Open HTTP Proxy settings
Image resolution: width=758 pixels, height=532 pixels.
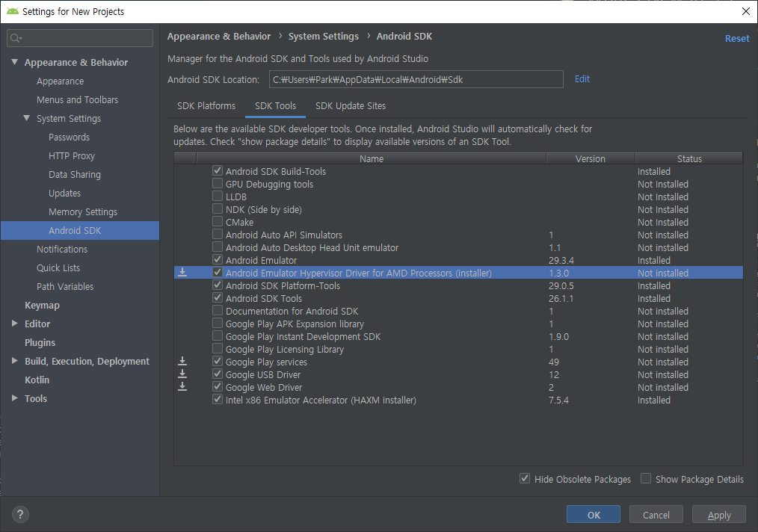(x=72, y=155)
